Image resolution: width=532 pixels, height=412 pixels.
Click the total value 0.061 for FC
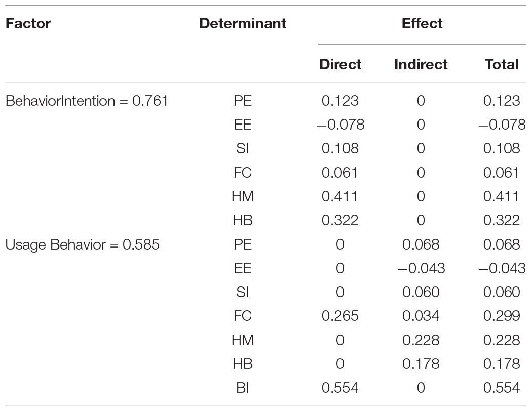(501, 173)
